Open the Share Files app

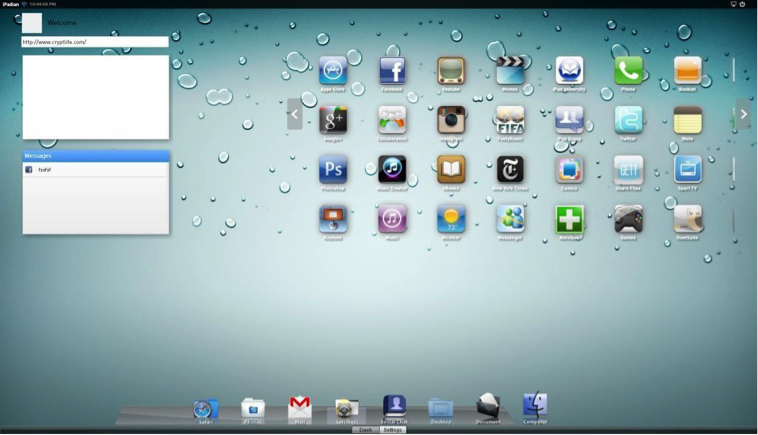tap(628, 170)
